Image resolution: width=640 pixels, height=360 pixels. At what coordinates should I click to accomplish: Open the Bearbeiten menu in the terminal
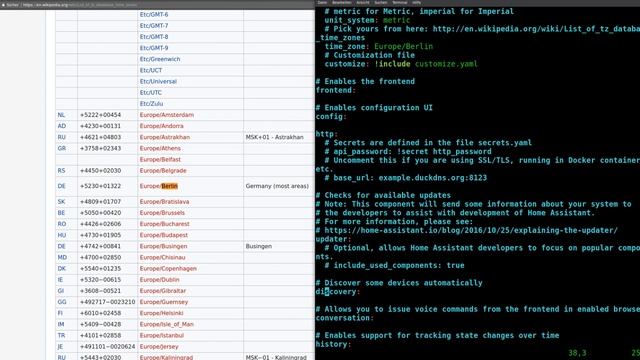click(x=342, y=2)
